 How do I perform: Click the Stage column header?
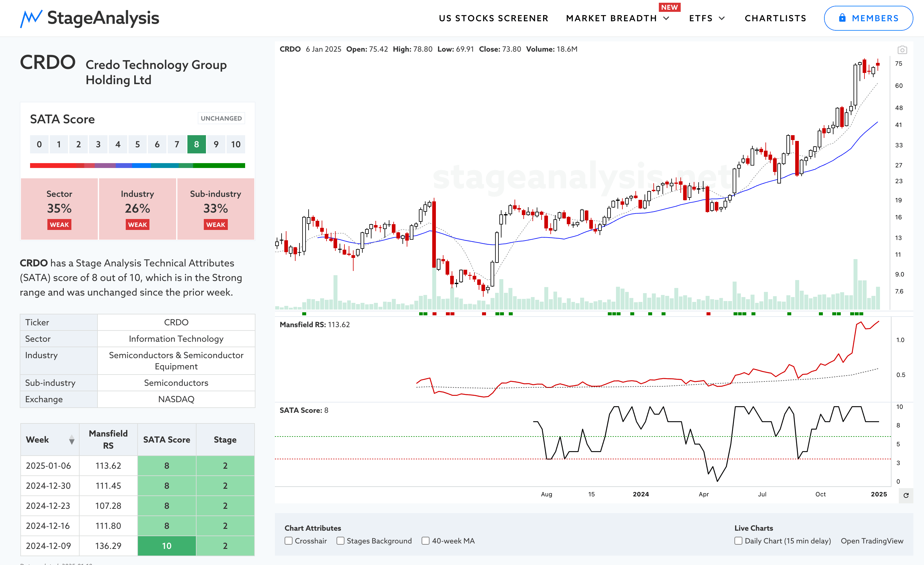coord(225,440)
